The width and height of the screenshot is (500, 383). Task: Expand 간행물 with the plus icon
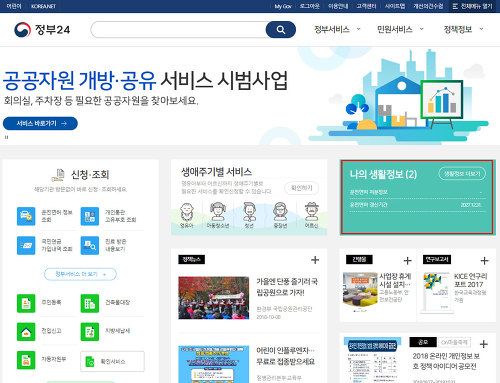pyautogui.click(x=407, y=261)
